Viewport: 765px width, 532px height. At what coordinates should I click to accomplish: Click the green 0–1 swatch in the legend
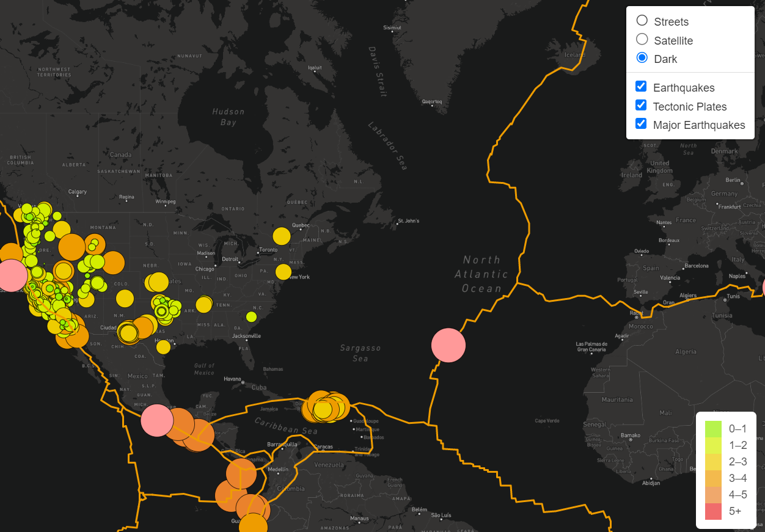coord(713,429)
